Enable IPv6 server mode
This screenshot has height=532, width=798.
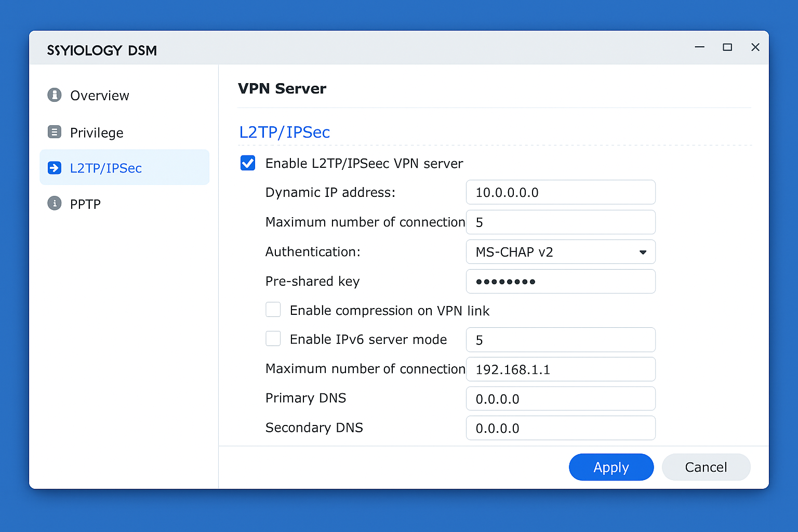(x=273, y=338)
